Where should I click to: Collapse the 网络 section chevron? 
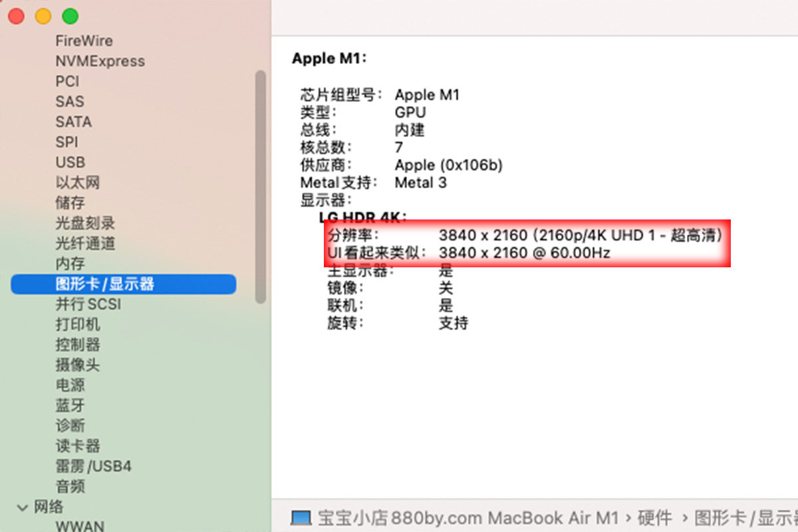coord(22,507)
